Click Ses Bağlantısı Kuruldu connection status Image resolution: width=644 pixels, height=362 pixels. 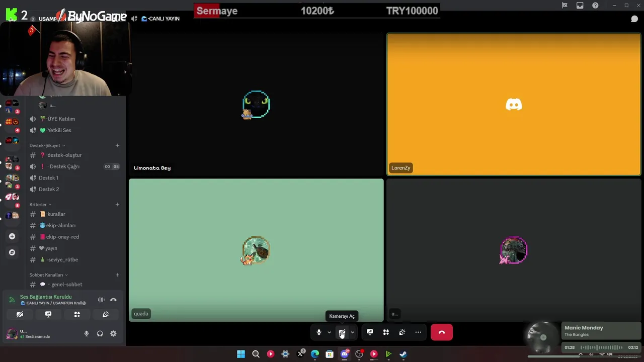[46, 297]
